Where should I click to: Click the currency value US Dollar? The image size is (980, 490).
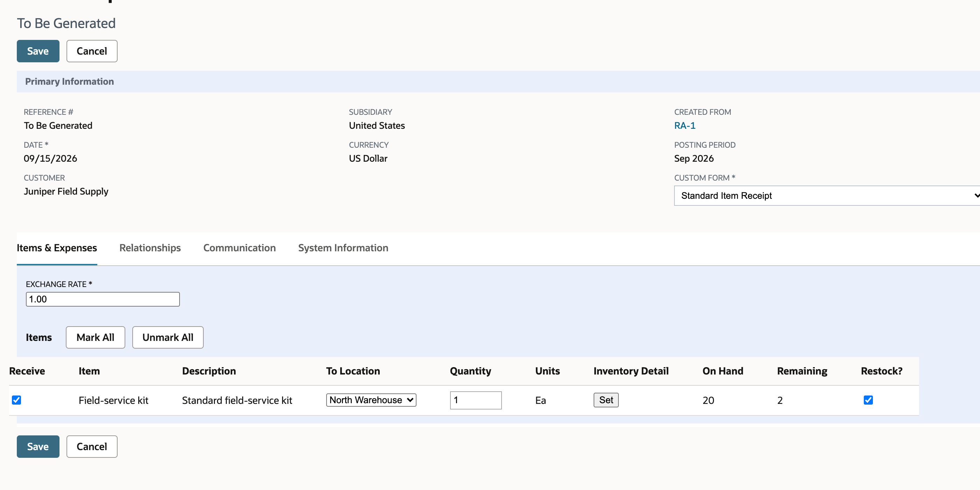tap(368, 158)
